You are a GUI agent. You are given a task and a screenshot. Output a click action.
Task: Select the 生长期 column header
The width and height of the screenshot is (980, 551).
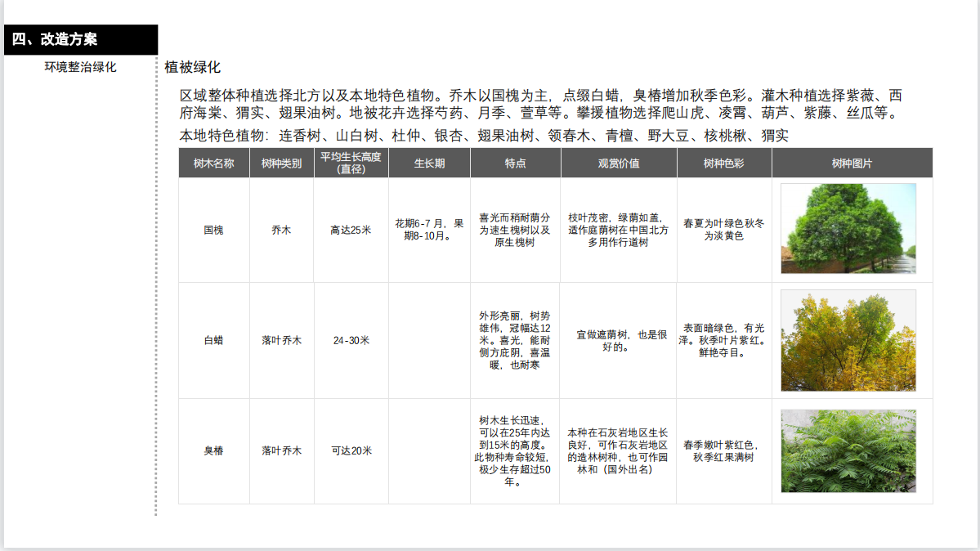pos(429,163)
